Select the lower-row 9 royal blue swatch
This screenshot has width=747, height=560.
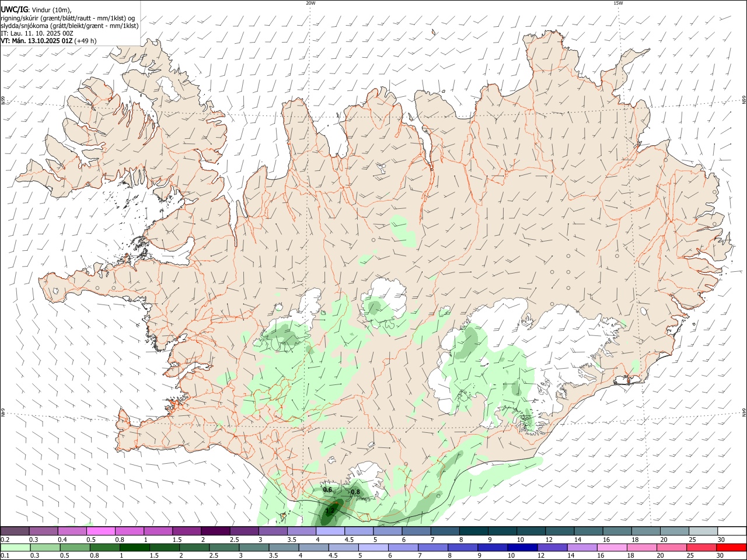pyautogui.click(x=493, y=548)
